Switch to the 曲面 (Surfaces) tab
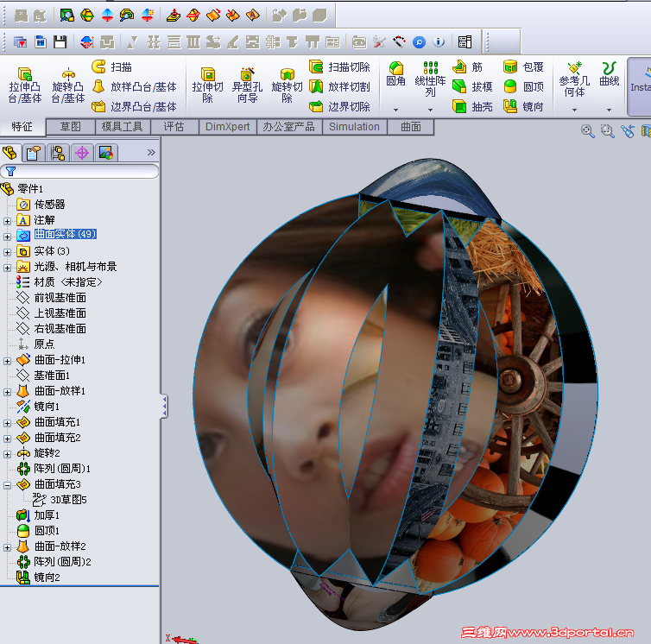Screen dimensions: 651x644 click(x=411, y=127)
